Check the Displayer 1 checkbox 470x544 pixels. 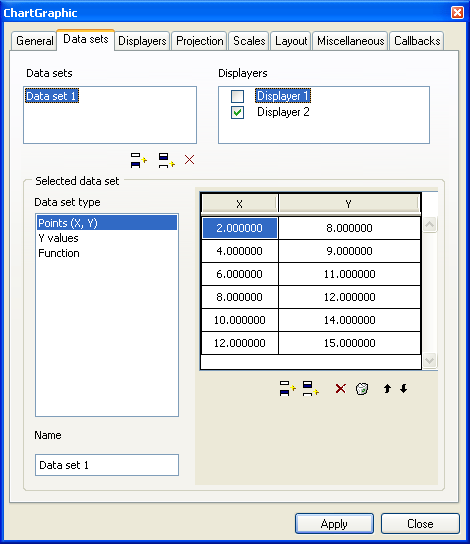(x=238, y=96)
